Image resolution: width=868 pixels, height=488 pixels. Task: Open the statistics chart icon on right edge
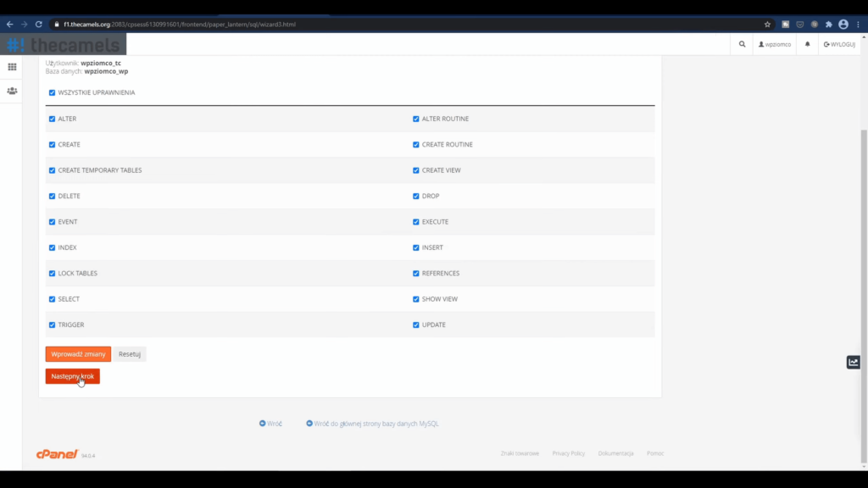coord(854,362)
